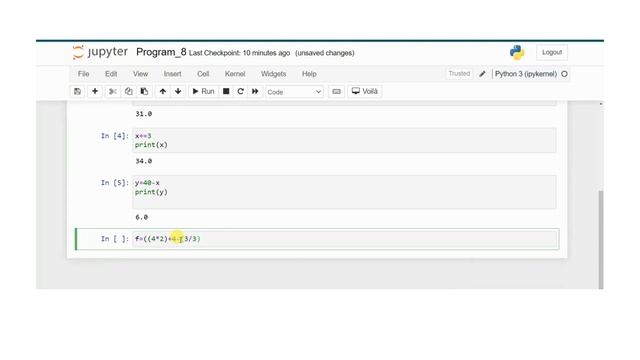Image resolution: width=640 pixels, height=360 pixels.
Task: Open the View menu
Action: (140, 74)
